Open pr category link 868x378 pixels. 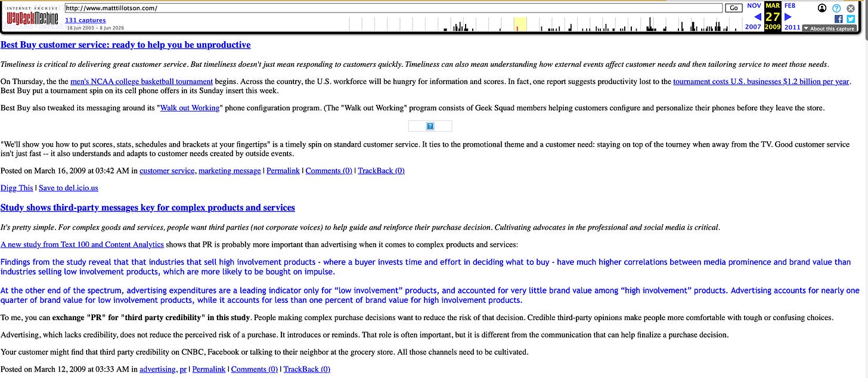click(183, 369)
